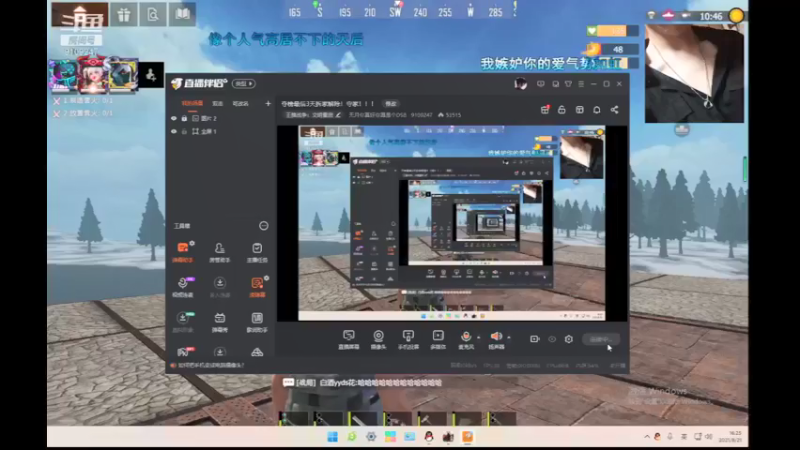800x450 pixels.
Task: Click the toolbox icon with red badge in bottom row
Action: click(184, 352)
